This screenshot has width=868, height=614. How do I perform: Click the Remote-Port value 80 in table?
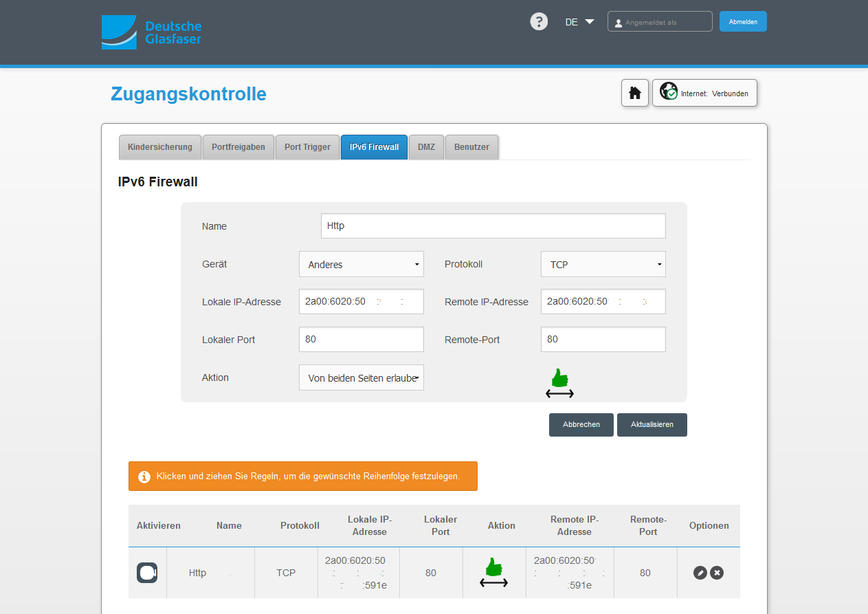[x=645, y=573]
